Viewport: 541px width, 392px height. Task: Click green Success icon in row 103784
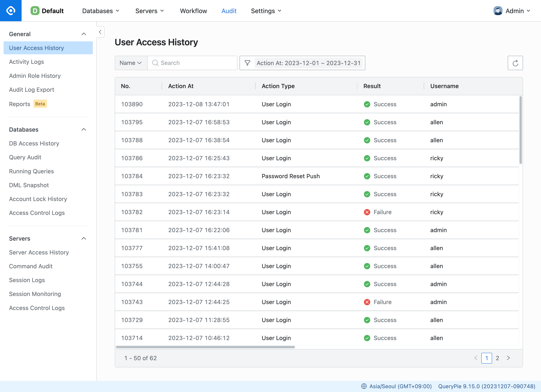pyautogui.click(x=367, y=176)
